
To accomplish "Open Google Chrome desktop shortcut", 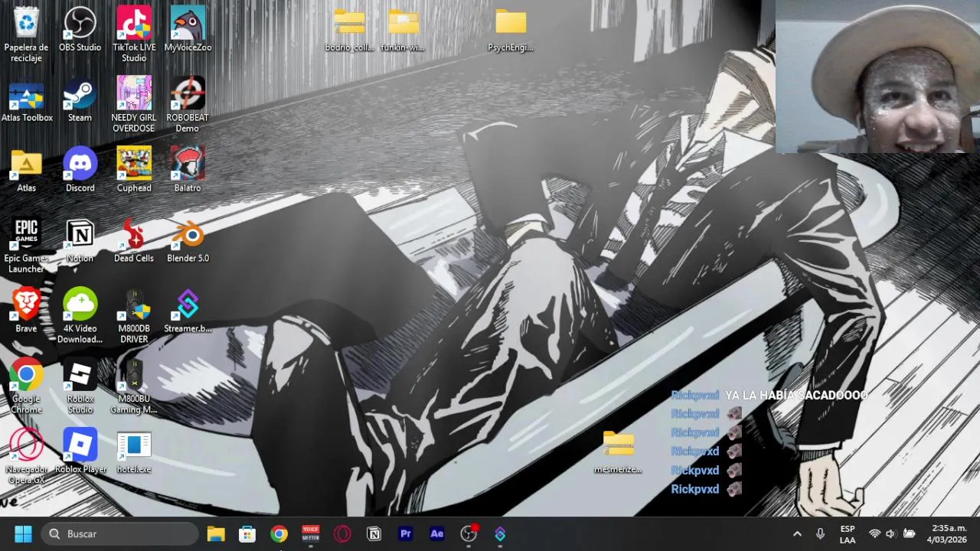I will pyautogui.click(x=26, y=386).
